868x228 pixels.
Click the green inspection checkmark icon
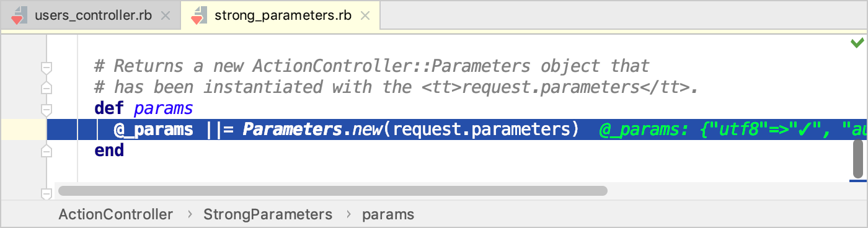pos(857,43)
